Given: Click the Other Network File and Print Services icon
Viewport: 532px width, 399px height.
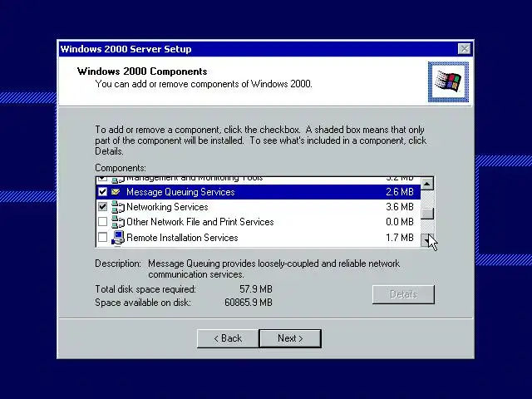Looking at the screenshot, I should (x=118, y=222).
